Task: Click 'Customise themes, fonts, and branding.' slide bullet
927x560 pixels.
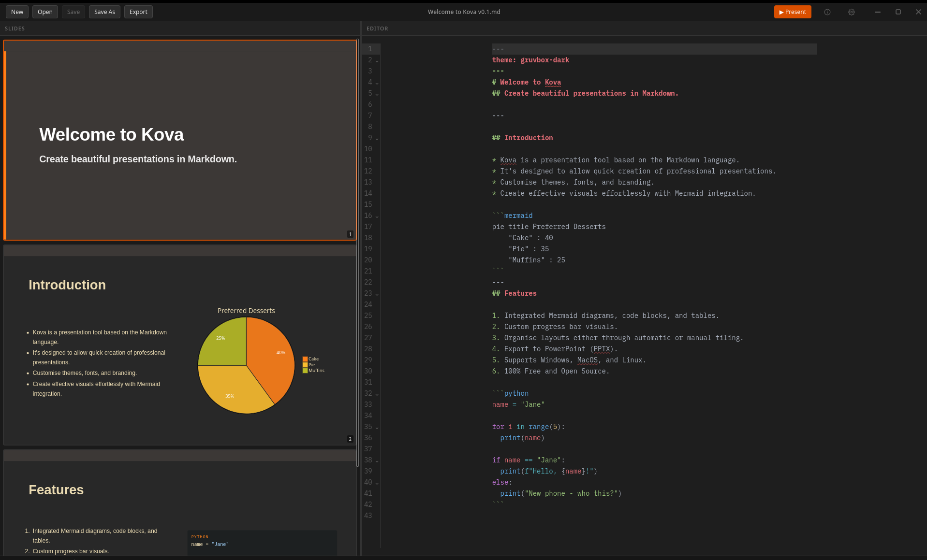Action: [85, 373]
